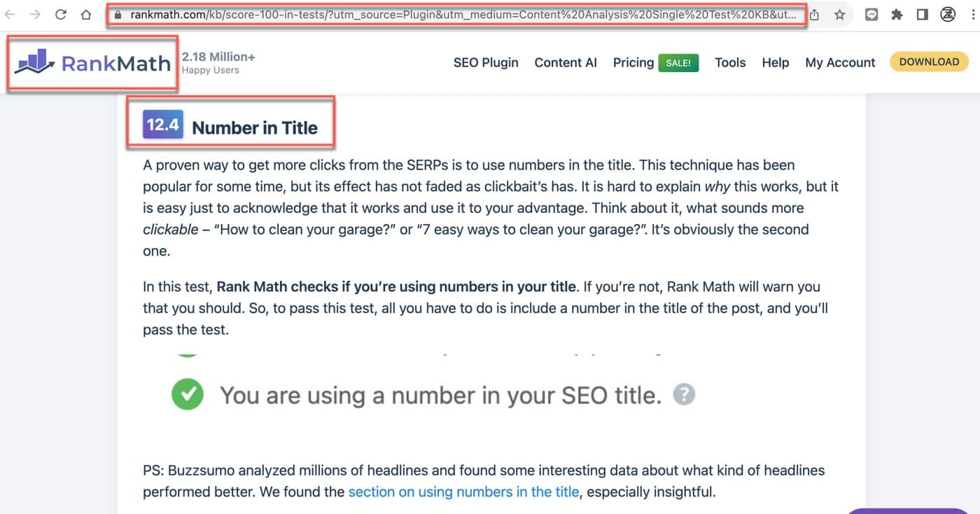Viewport: 980px width, 514px height.
Task: Open the extensions puzzle icon
Action: [897, 14]
